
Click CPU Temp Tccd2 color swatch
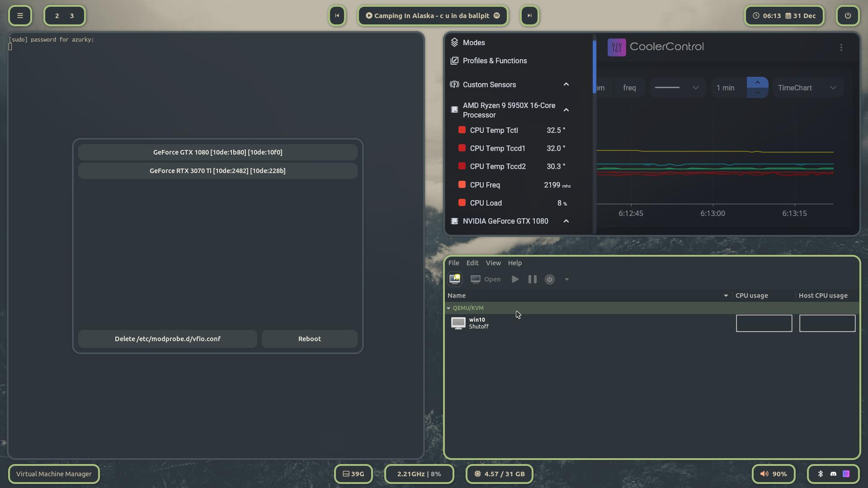[x=462, y=166]
